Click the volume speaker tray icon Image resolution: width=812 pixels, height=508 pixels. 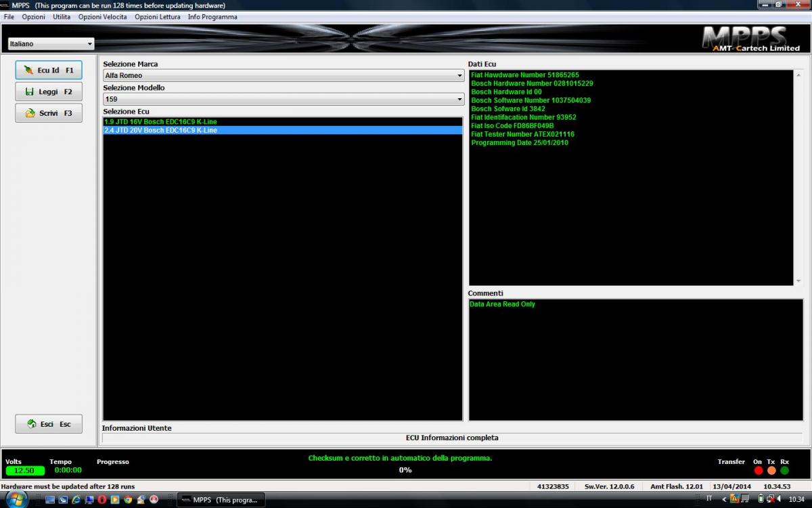780,499
